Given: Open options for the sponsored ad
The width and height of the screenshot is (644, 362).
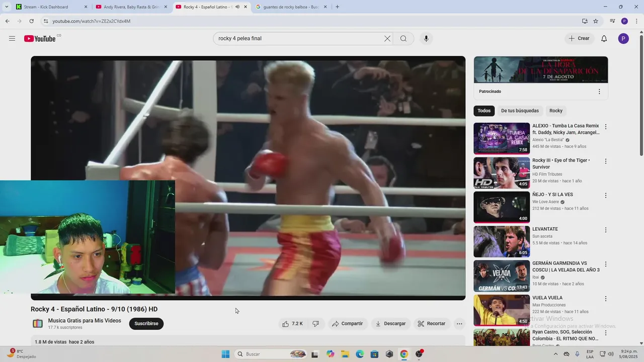Looking at the screenshot, I should tap(599, 92).
